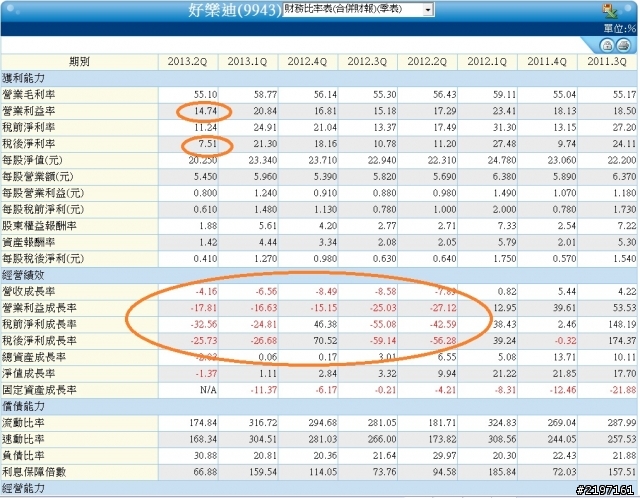This screenshot has width=640, height=498.
Task: Click the 23.340 book value per share
Action: click(x=262, y=160)
